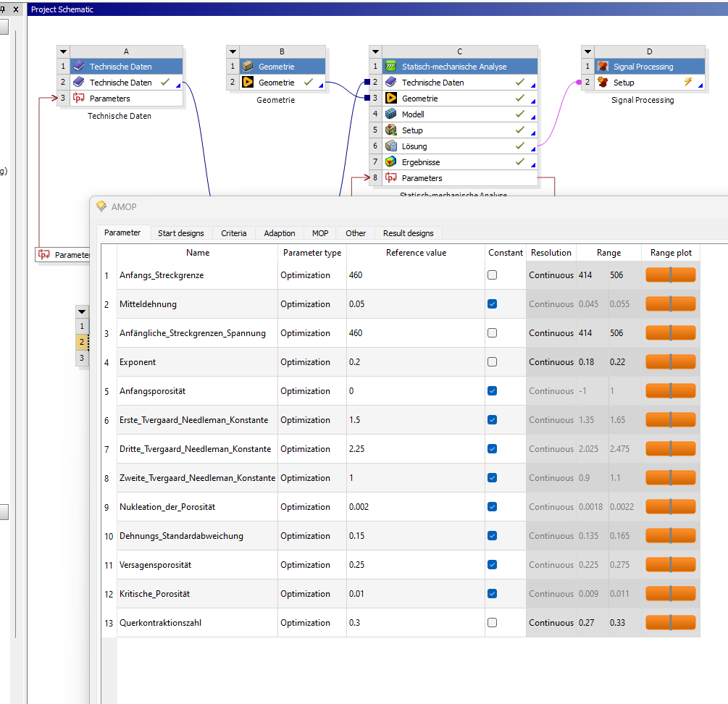This screenshot has width=728, height=704.
Task: Click the Parameters icon in system A
Action: (79, 98)
